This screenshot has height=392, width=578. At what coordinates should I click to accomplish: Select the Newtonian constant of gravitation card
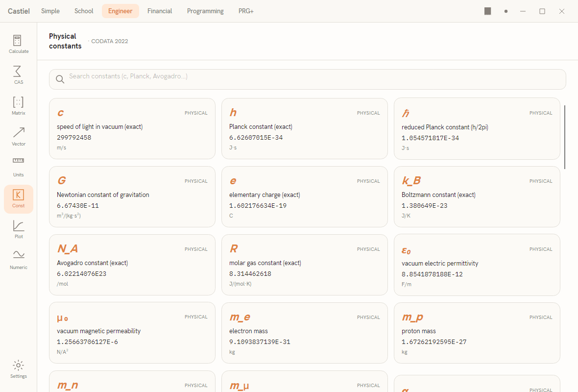tap(132, 196)
